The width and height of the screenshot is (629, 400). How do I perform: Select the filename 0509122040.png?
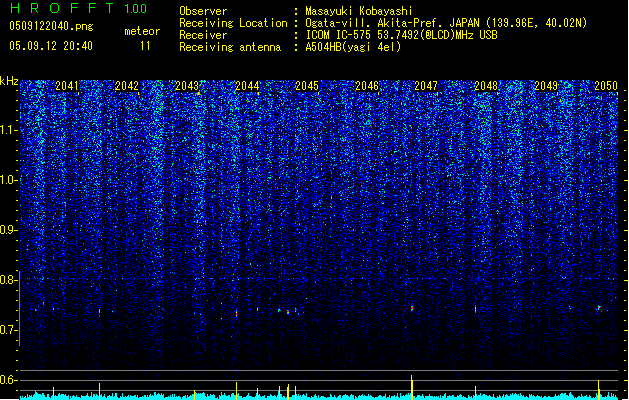(x=51, y=26)
